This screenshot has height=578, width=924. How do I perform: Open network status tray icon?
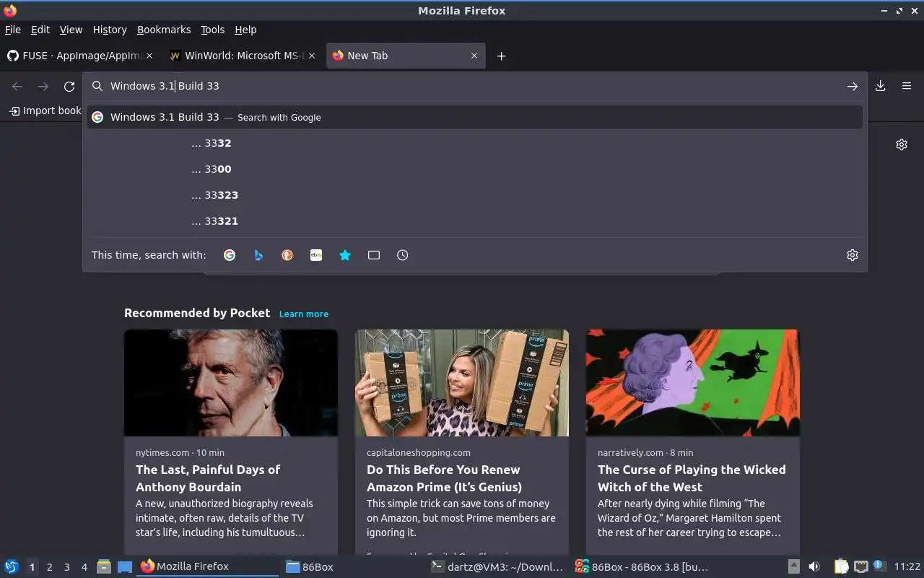pos(860,566)
